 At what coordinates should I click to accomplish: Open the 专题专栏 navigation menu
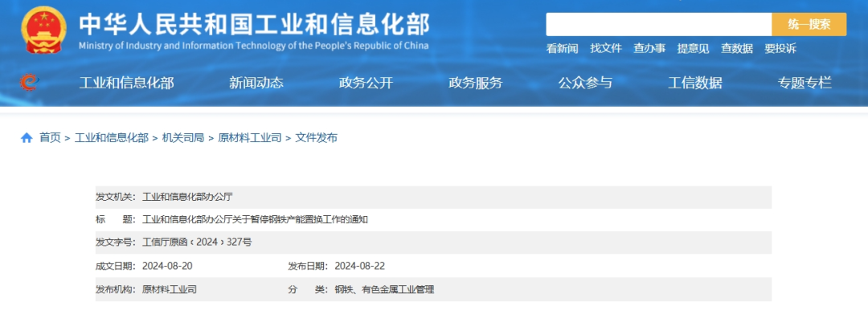click(805, 83)
